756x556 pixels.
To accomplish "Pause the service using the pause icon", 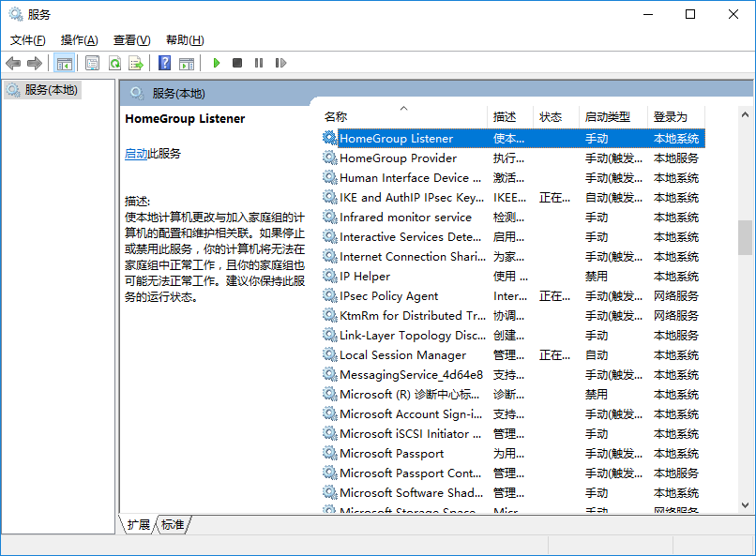I will pos(259,63).
